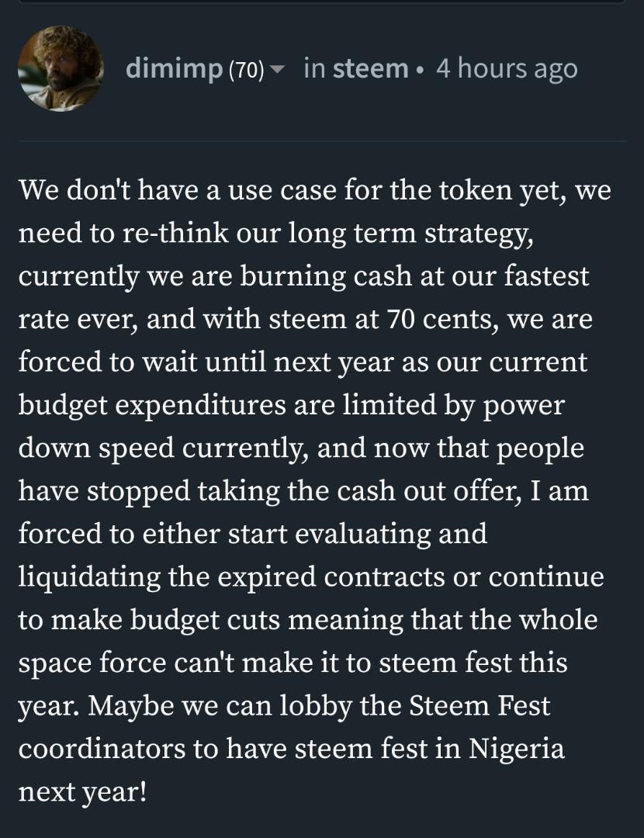Click the words 'space force' in the post

click(92, 663)
